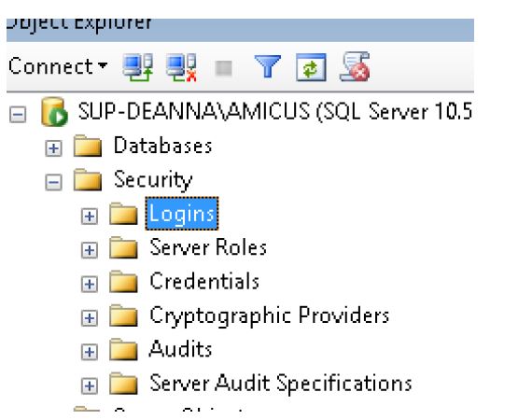This screenshot has height=420, width=532.
Task: Click the Object Explorer title bar
Action: coord(240,30)
